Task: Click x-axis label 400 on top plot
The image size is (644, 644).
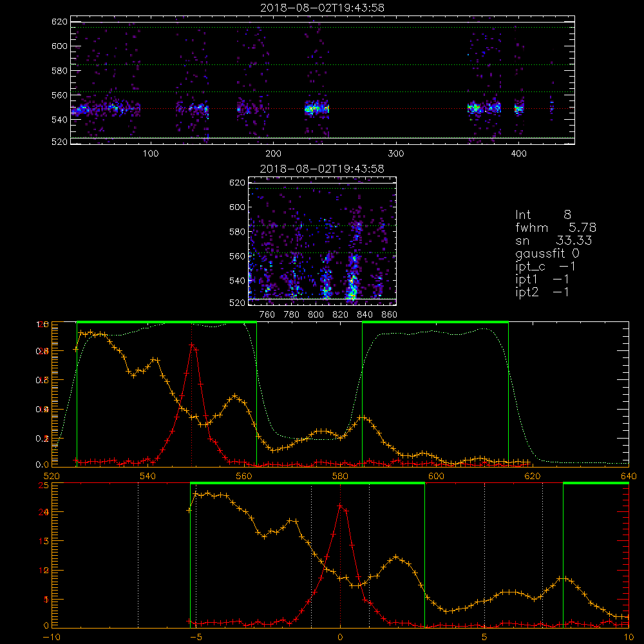Action: coord(518,154)
